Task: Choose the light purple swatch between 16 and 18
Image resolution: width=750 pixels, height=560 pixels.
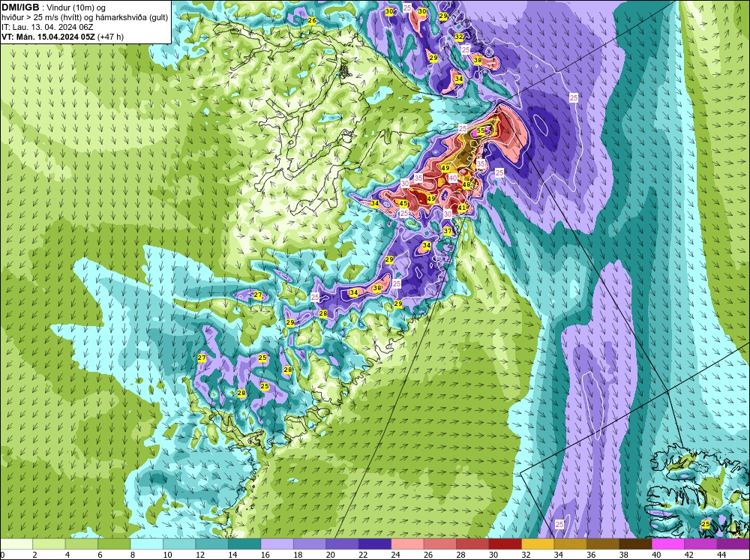Action: (x=277, y=544)
